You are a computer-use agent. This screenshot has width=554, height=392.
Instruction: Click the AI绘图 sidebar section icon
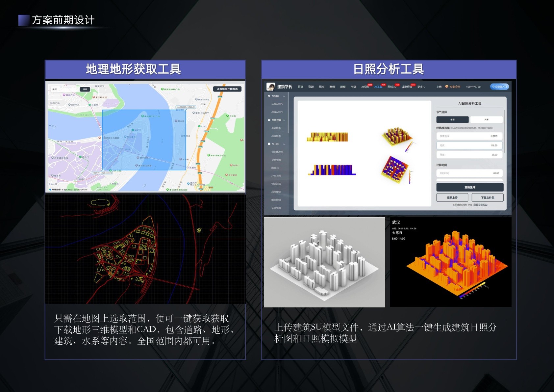pyautogui.click(x=269, y=96)
